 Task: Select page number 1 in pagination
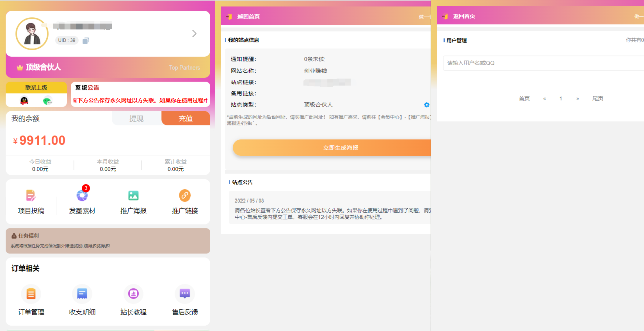coord(561,98)
